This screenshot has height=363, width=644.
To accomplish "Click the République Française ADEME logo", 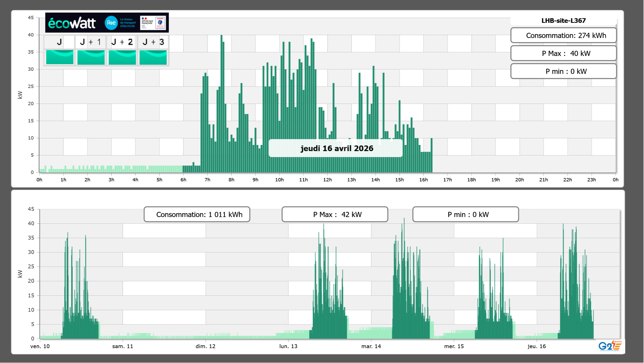I will (x=153, y=23).
